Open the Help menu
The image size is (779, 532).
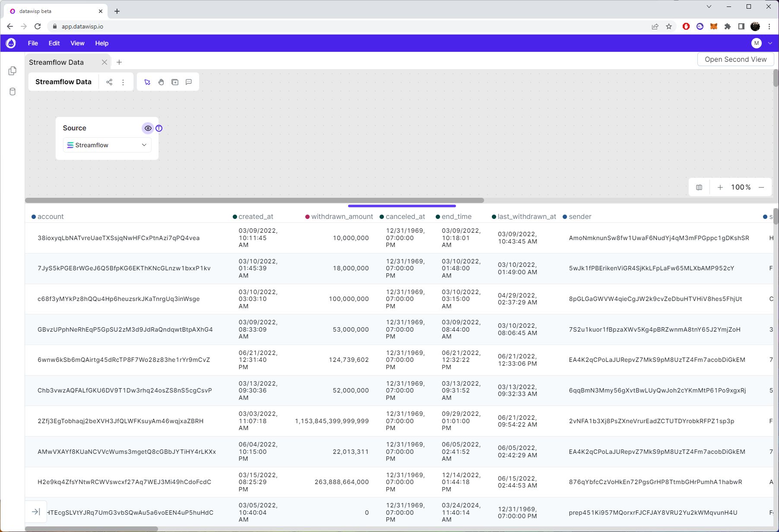(x=102, y=43)
